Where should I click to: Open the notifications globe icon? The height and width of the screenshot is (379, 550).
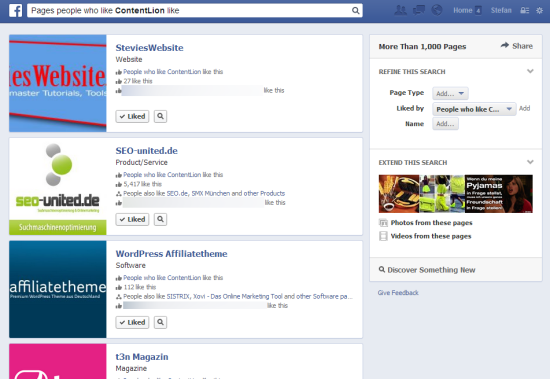[x=437, y=10]
